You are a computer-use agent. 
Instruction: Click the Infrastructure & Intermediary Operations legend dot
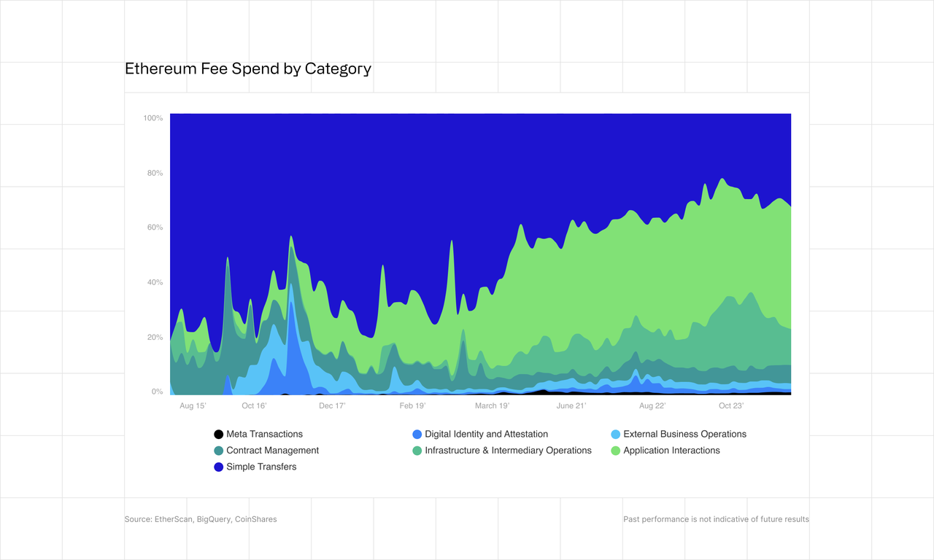tap(417, 451)
